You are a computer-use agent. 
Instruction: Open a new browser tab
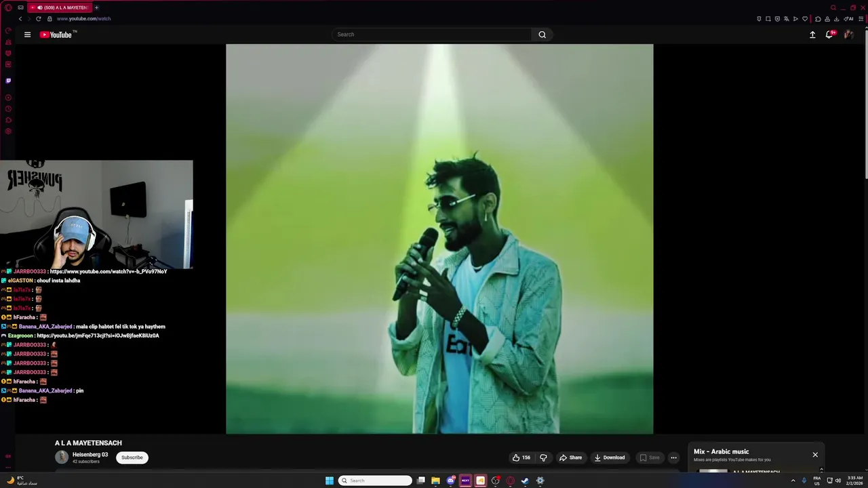pyautogui.click(x=96, y=7)
